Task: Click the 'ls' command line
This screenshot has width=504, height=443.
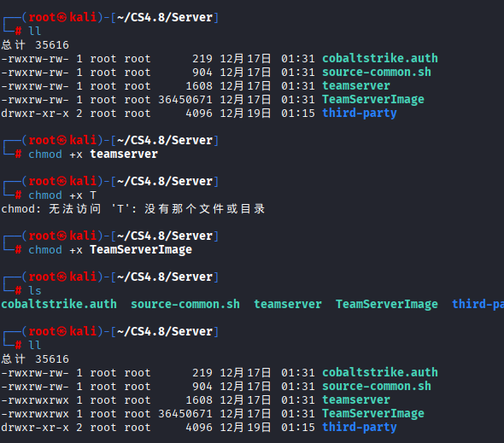Action: pyautogui.click(x=35, y=291)
